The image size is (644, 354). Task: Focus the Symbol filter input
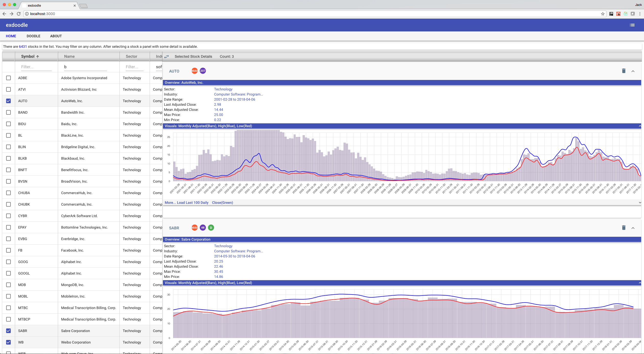(x=36, y=67)
